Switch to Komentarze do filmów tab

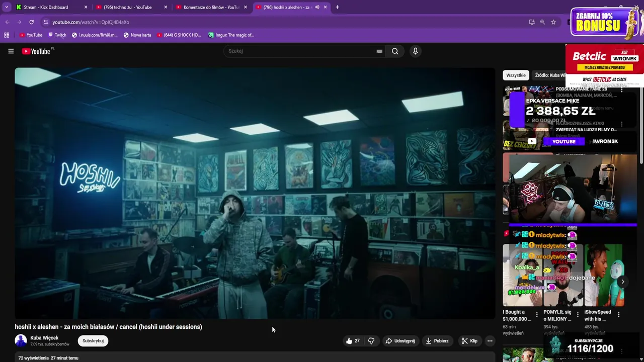tap(211, 7)
